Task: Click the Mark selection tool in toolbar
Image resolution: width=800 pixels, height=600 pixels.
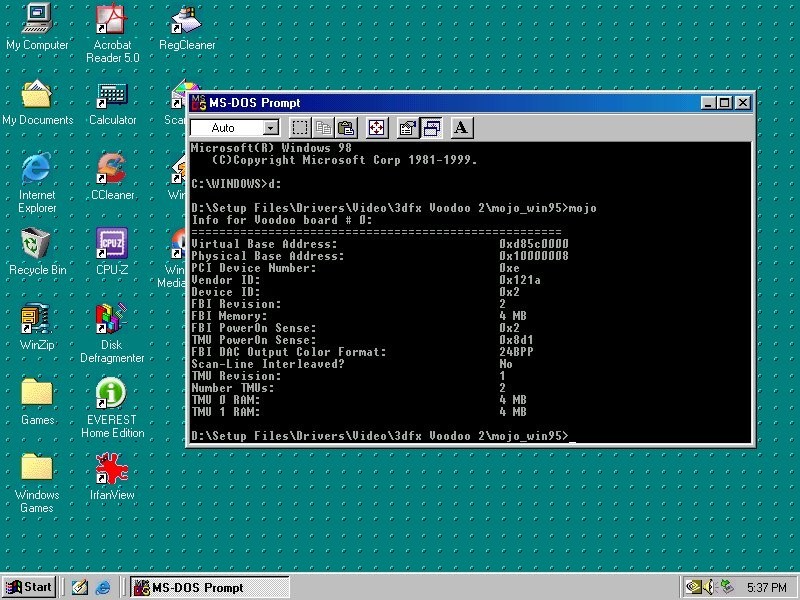Action: [x=300, y=128]
